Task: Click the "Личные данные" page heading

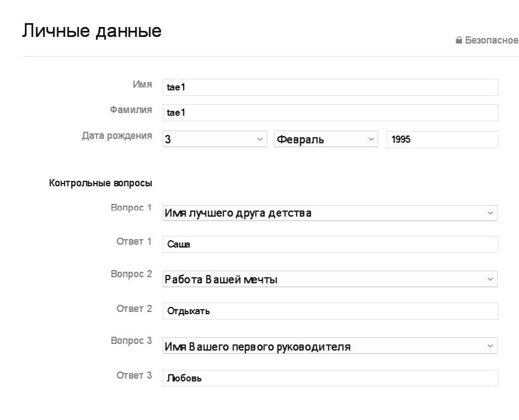Action: (x=91, y=31)
